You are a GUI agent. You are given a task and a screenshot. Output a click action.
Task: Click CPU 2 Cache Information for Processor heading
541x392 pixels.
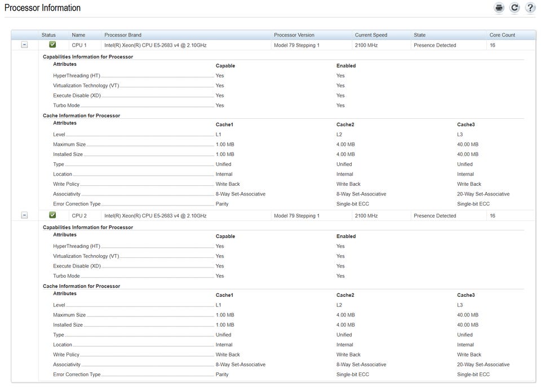coord(81,286)
